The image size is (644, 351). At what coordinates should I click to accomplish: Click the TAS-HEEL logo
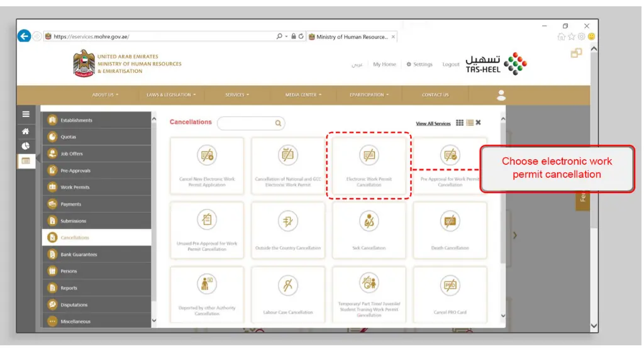pyautogui.click(x=496, y=64)
